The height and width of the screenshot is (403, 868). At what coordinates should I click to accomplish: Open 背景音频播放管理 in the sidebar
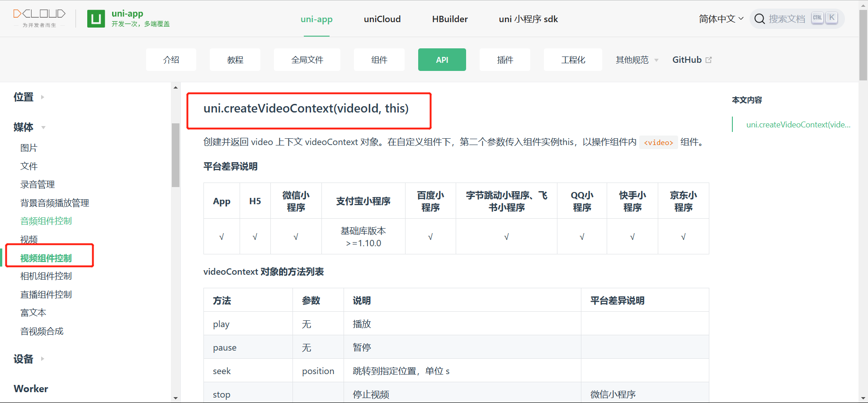55,203
